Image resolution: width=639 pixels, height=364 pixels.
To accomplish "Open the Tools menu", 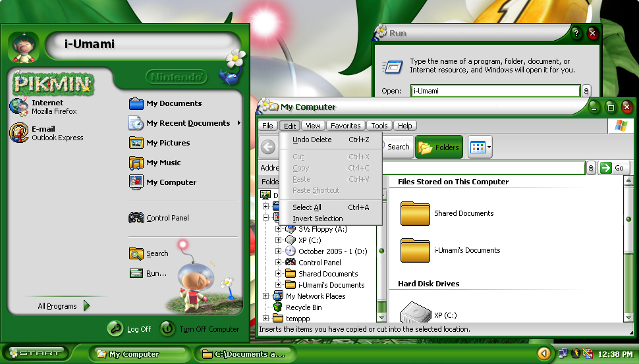I will tap(379, 126).
